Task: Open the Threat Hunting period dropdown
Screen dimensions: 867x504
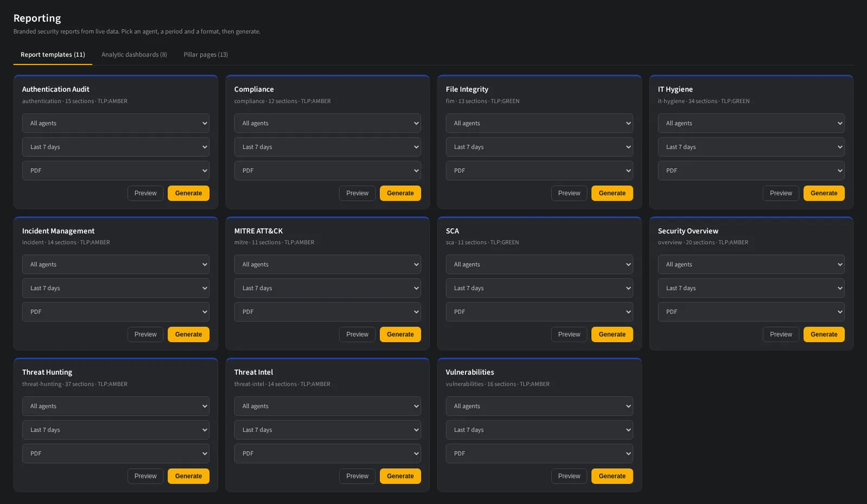Action: tap(116, 430)
